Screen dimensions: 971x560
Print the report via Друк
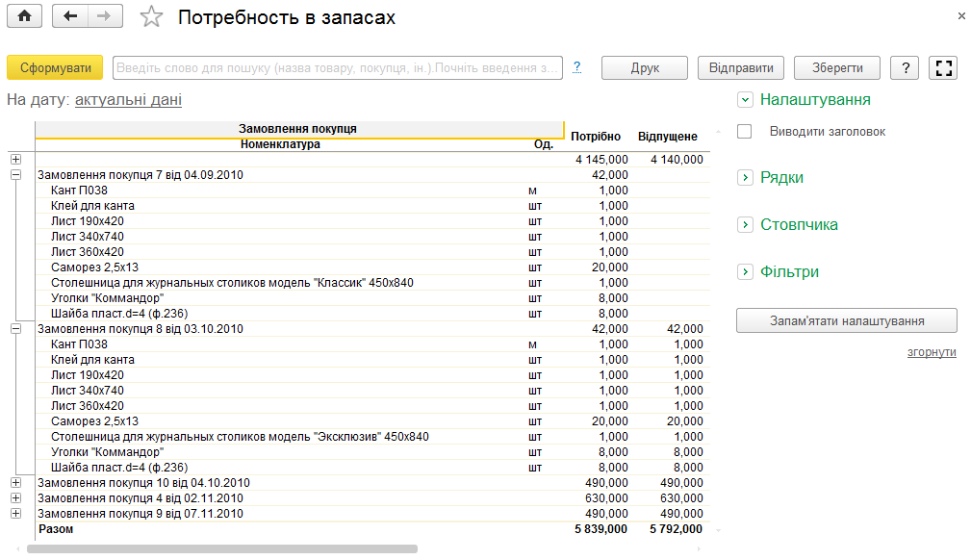[x=645, y=67]
